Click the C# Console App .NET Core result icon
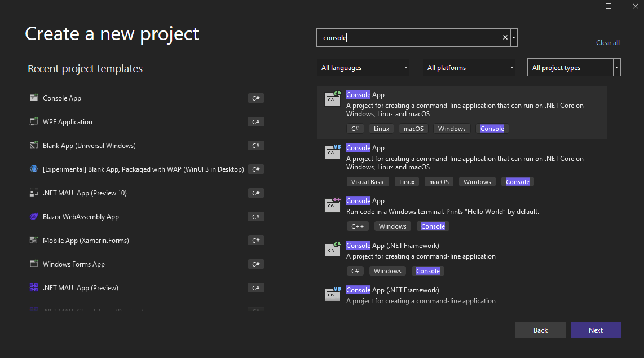The height and width of the screenshot is (358, 644). pyautogui.click(x=333, y=99)
